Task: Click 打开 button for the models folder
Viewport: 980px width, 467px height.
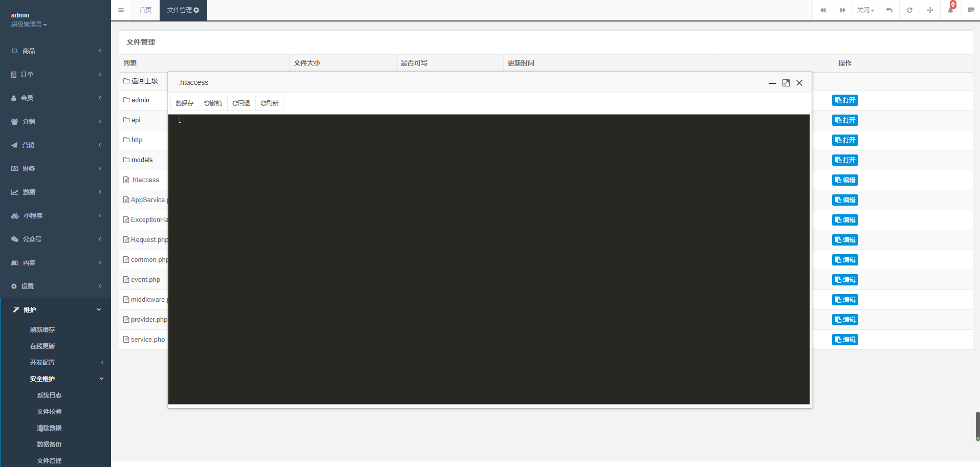Action: [x=845, y=160]
